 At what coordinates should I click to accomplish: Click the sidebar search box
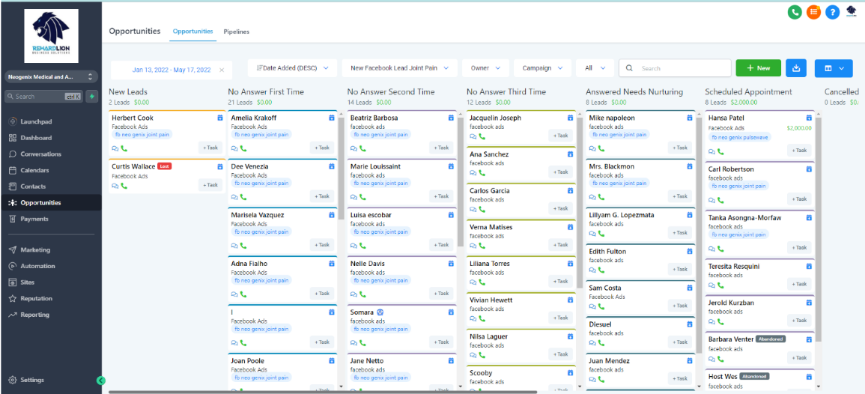click(x=44, y=97)
